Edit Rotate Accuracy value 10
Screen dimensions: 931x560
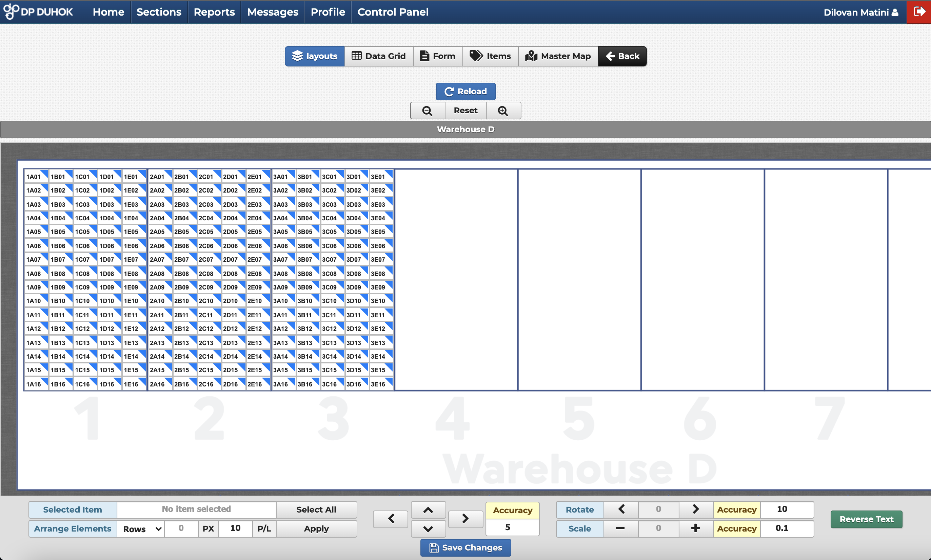(787, 509)
